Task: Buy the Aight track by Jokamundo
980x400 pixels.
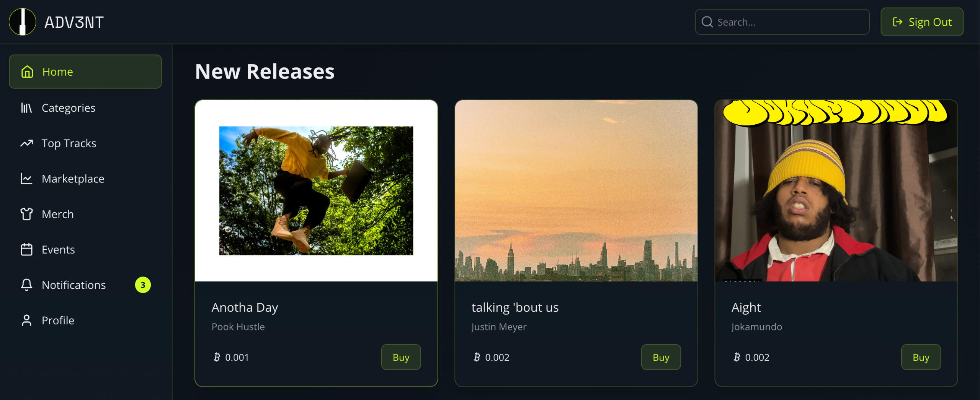Action: point(921,357)
